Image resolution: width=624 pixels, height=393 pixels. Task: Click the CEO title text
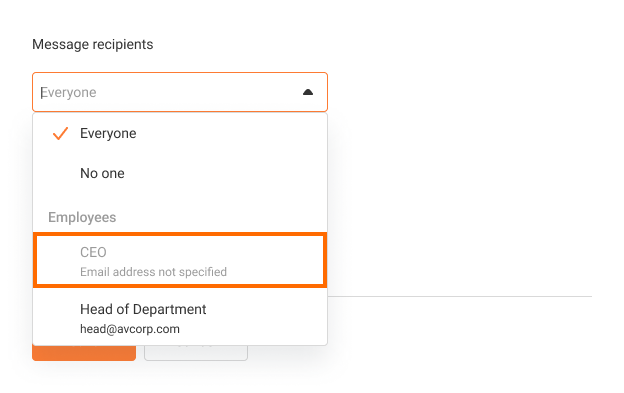point(93,252)
